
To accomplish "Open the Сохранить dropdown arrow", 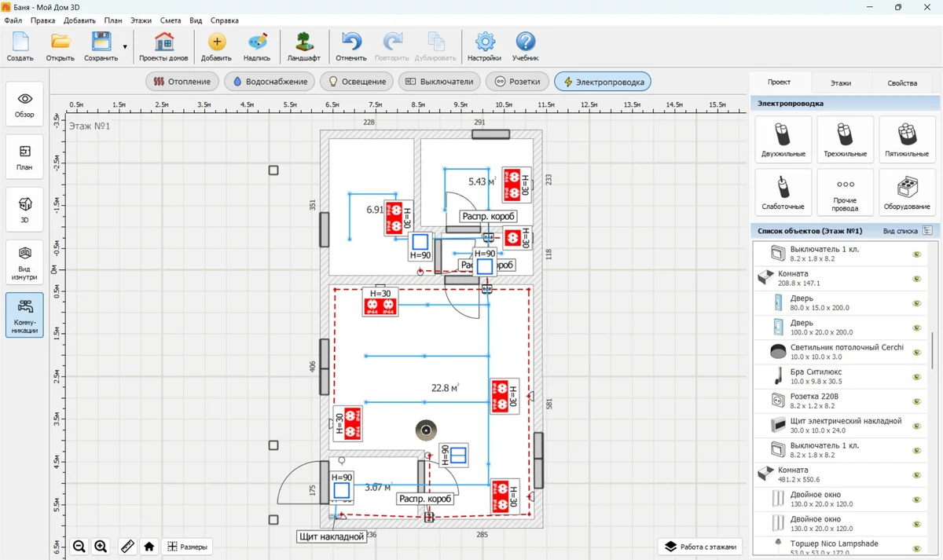I will tap(125, 47).
